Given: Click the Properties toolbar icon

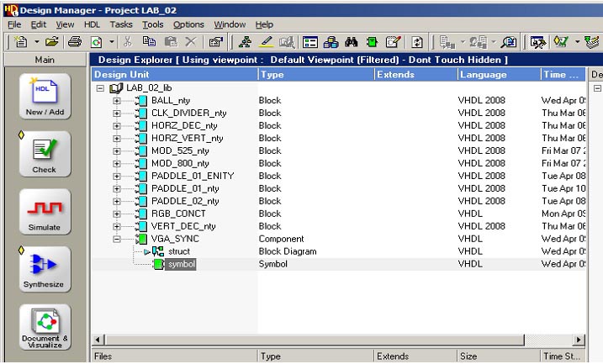Looking at the screenshot, I should click(216, 41).
